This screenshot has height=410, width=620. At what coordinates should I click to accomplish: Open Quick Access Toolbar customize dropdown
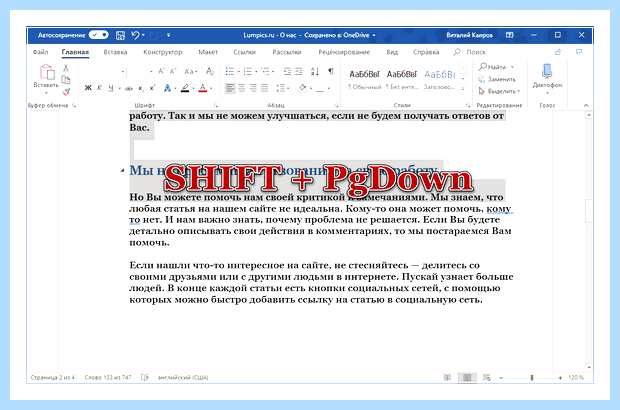[x=168, y=35]
